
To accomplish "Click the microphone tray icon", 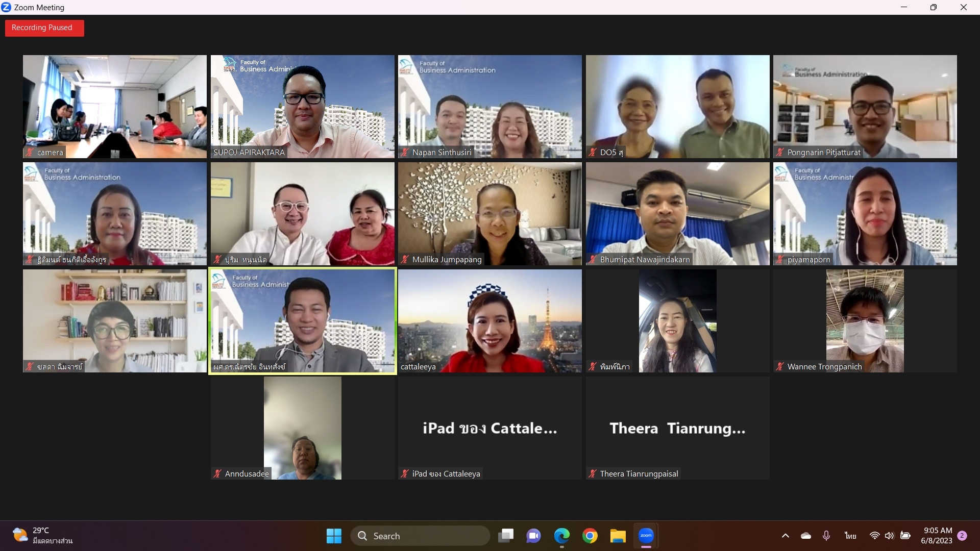I will coord(826,536).
